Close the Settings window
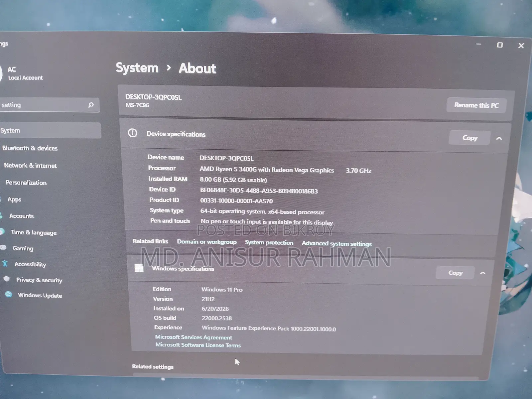 point(521,46)
